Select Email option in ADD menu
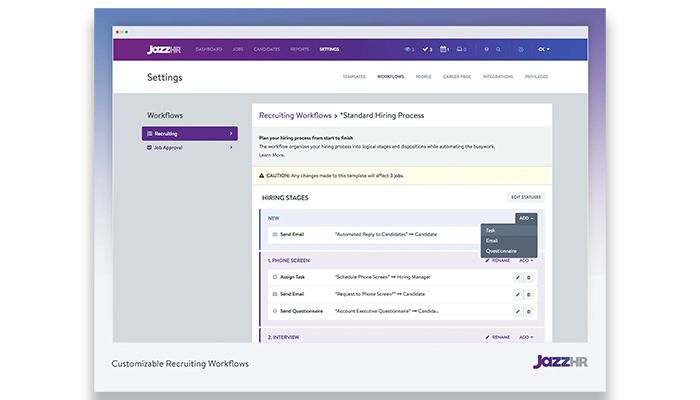Screen dimensions: 700x400 [x=492, y=240]
